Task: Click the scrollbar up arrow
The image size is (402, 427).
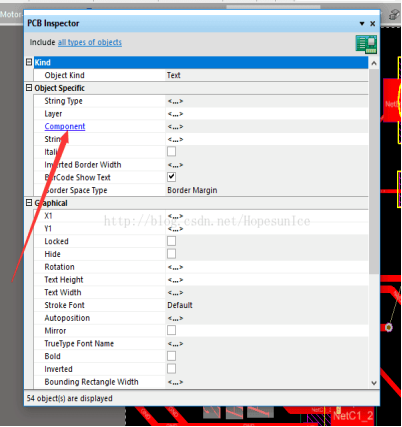Action: coord(374,63)
